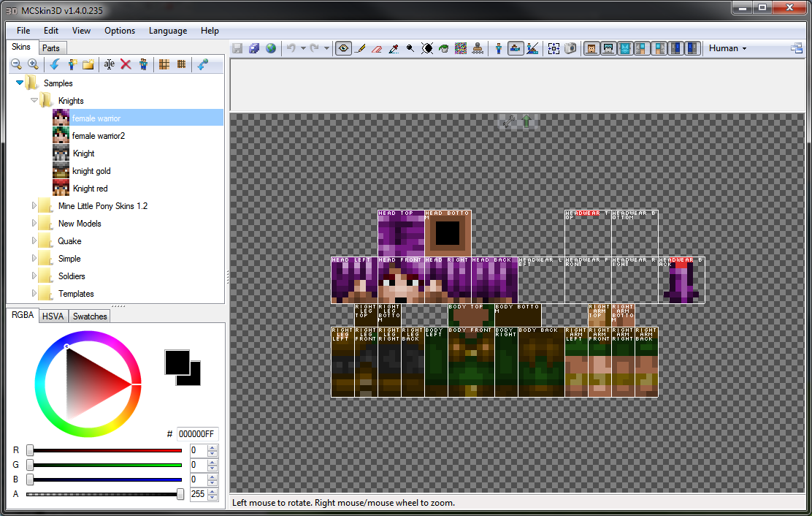Delete skin using the red X icon
Screen dimensions: 812x516
pyautogui.click(x=126, y=64)
